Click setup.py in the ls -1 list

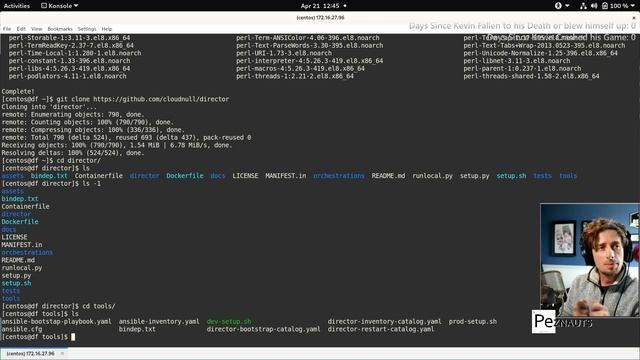(16, 276)
